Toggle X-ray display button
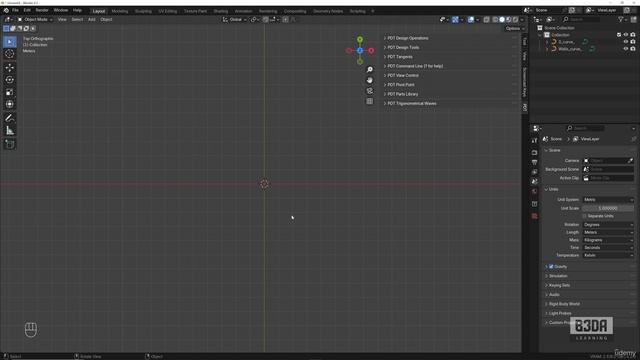 click(487, 20)
